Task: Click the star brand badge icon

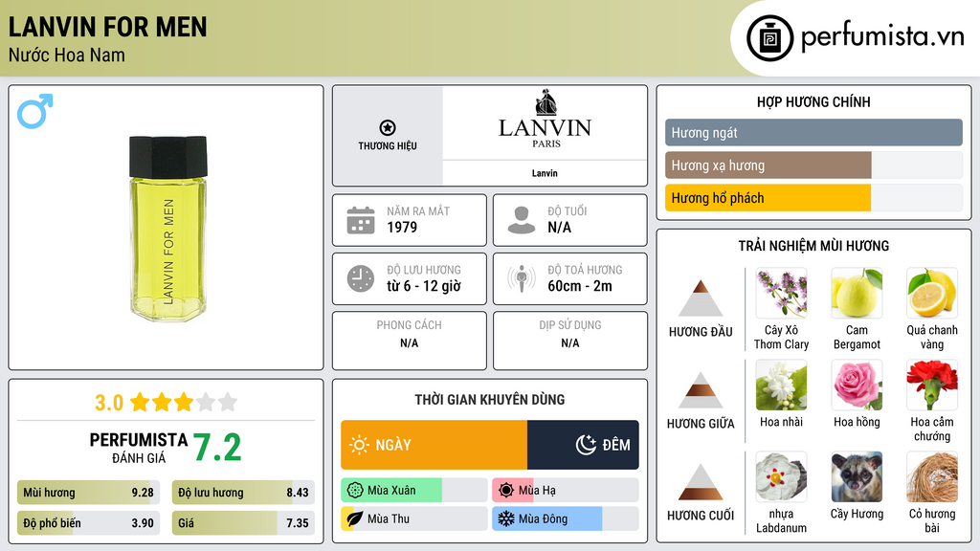Action: (387, 128)
